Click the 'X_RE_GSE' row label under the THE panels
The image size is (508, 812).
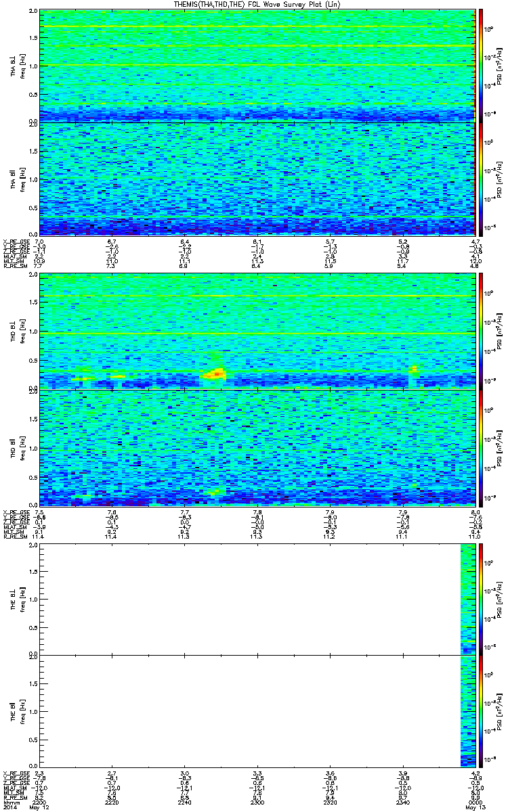click(x=16, y=773)
